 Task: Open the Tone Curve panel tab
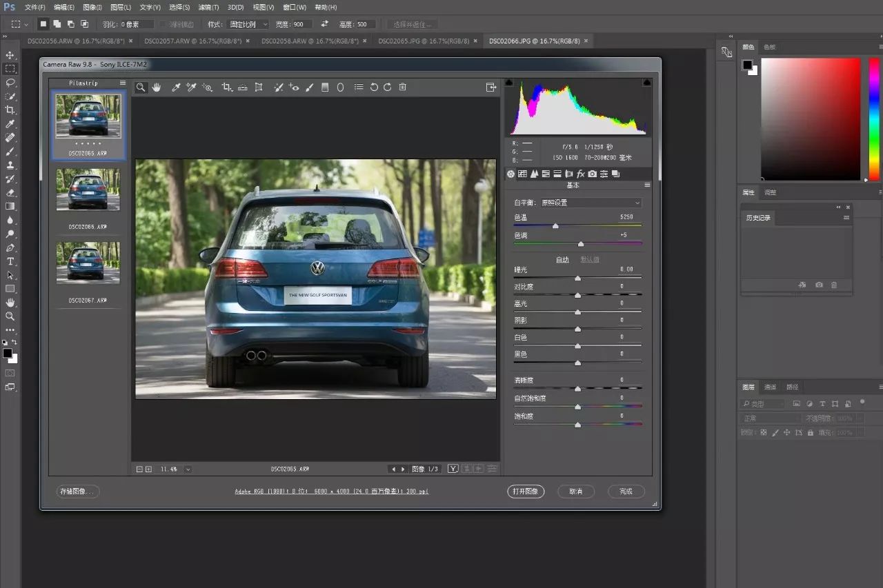[522, 174]
